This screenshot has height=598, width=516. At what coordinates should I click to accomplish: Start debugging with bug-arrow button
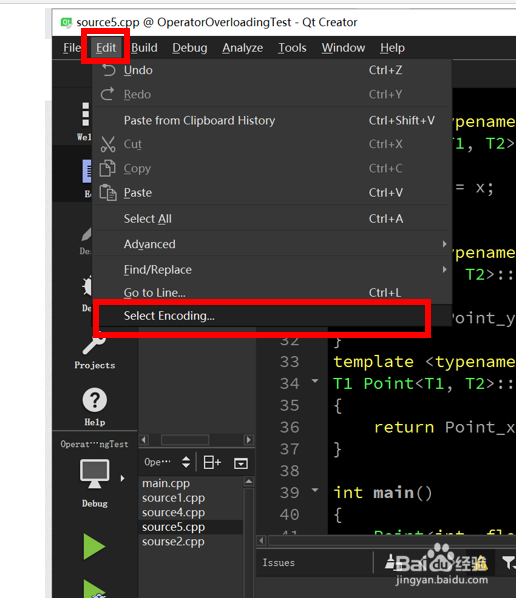[x=95, y=589]
